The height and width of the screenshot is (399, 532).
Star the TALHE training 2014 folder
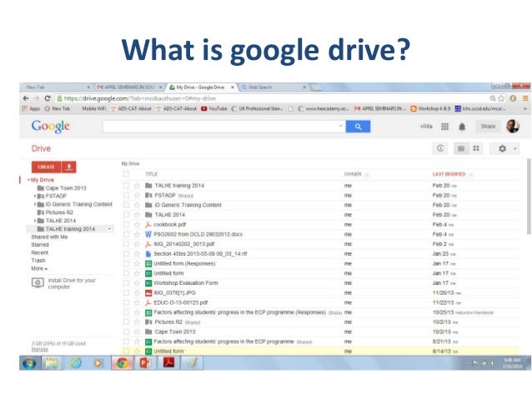[137, 186]
